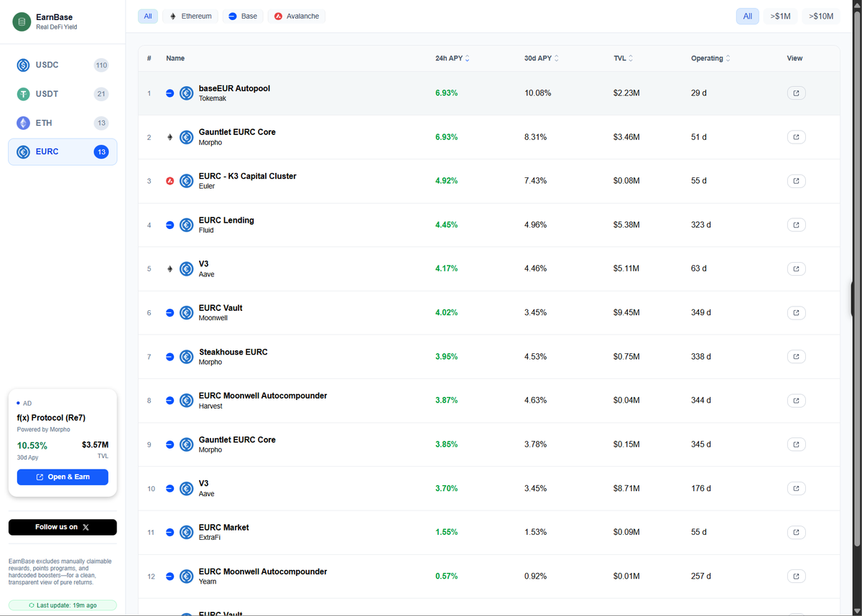The width and height of the screenshot is (862, 616).
Task: Click the X logo in Follow us button
Action: pyautogui.click(x=86, y=527)
